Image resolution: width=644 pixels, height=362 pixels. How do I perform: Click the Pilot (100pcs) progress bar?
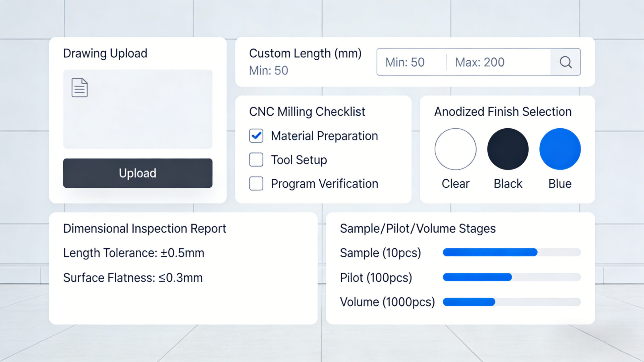pyautogui.click(x=512, y=277)
